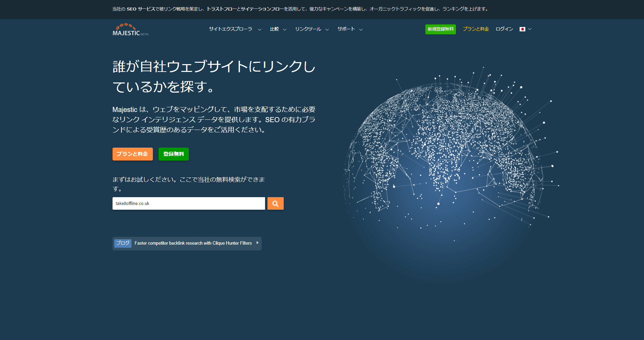Expand the リンクツール menu chevron
This screenshot has width=644, height=340.
pos(327,30)
